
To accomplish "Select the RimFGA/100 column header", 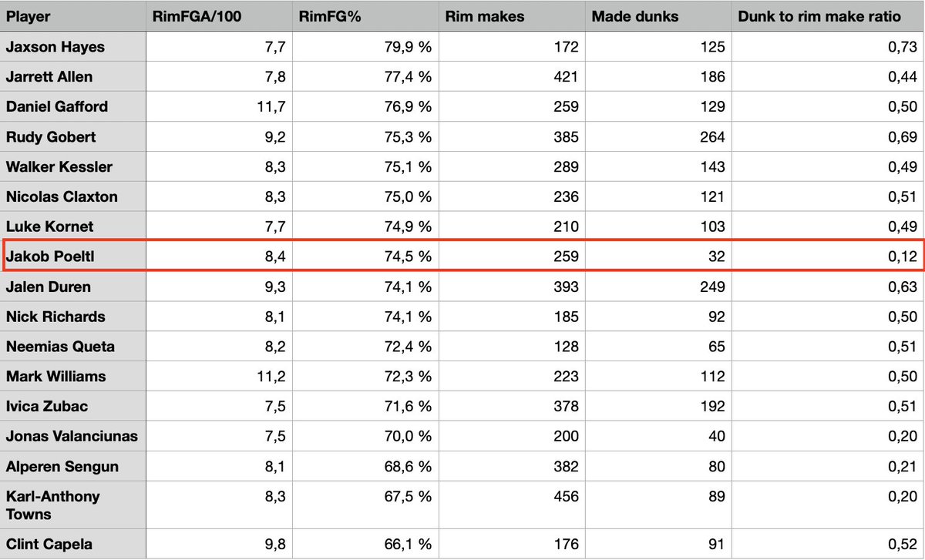I will click(219, 16).
